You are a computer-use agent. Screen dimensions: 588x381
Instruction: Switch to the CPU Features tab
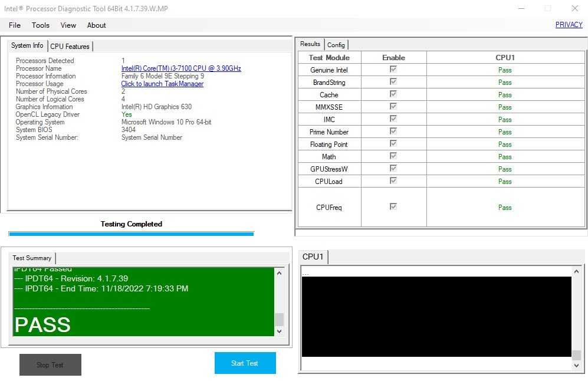[x=70, y=47]
